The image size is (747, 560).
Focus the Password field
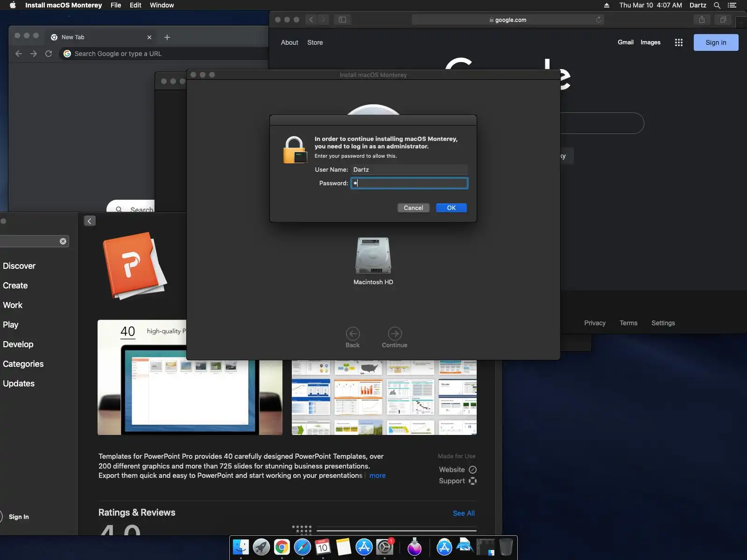point(409,183)
